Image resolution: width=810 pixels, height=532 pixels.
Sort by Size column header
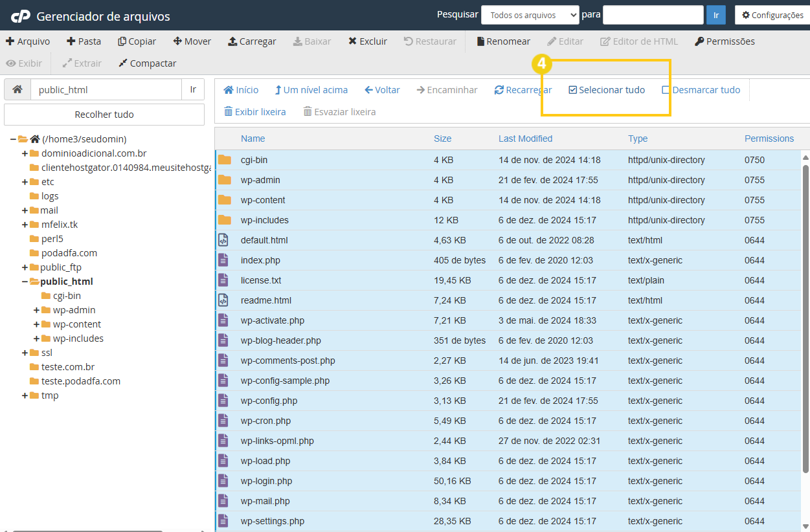coord(443,139)
